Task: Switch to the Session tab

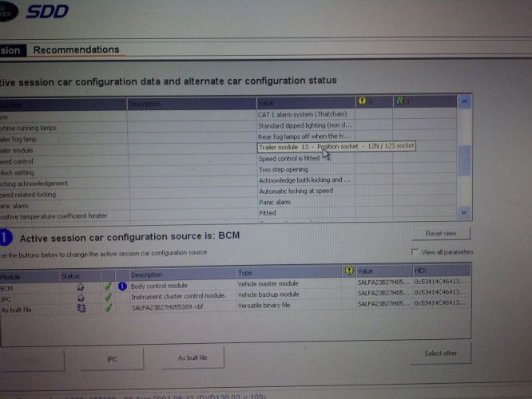Action: [11, 51]
